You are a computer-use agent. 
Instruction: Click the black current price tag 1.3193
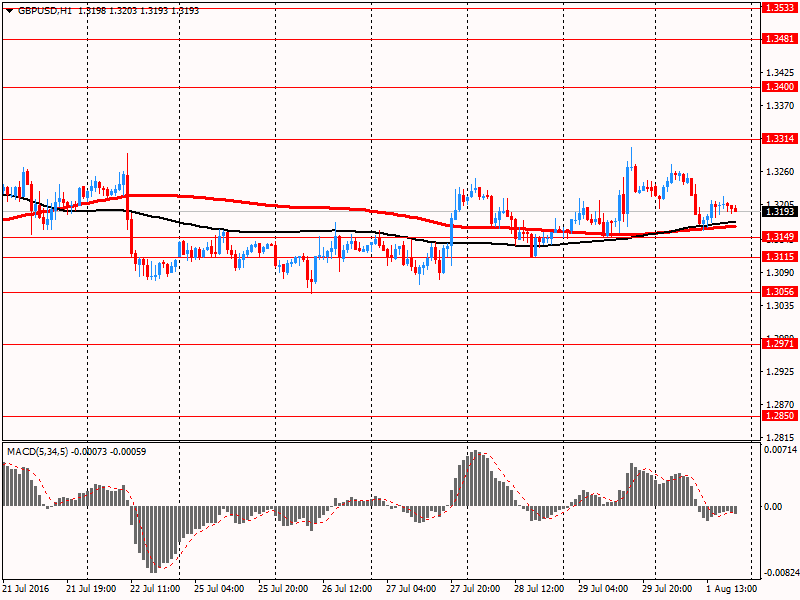pyautogui.click(x=778, y=211)
